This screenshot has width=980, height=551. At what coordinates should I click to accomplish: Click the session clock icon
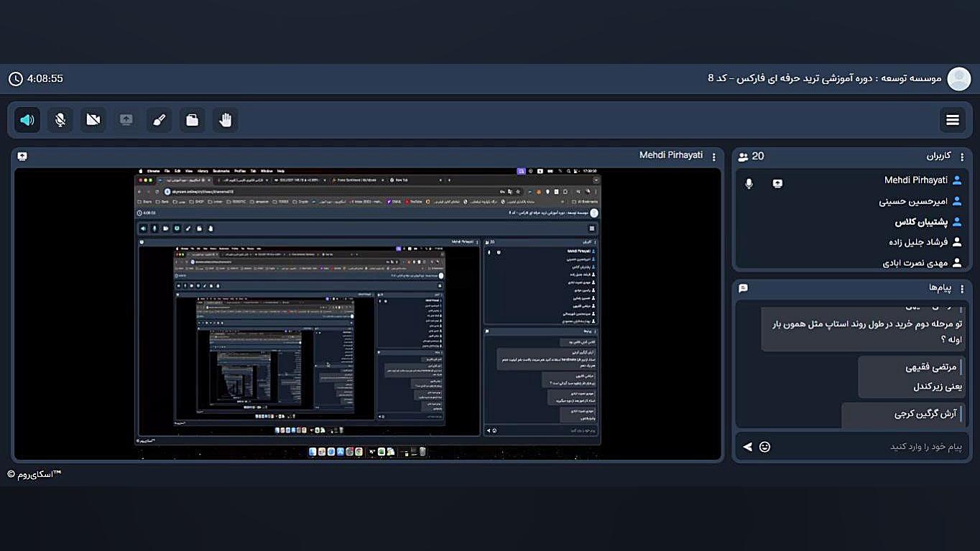[16, 78]
